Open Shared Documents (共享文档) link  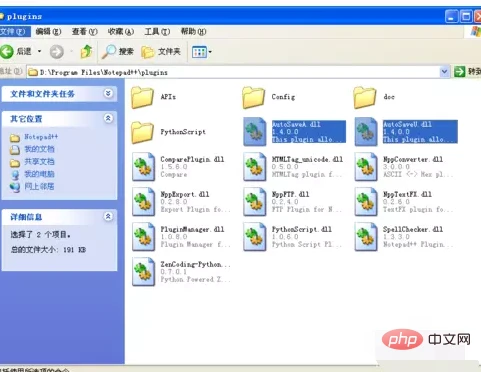pos(39,162)
